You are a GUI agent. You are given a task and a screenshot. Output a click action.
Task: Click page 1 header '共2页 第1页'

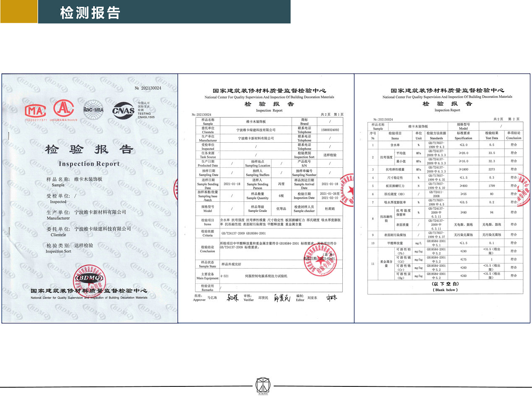click(x=332, y=114)
